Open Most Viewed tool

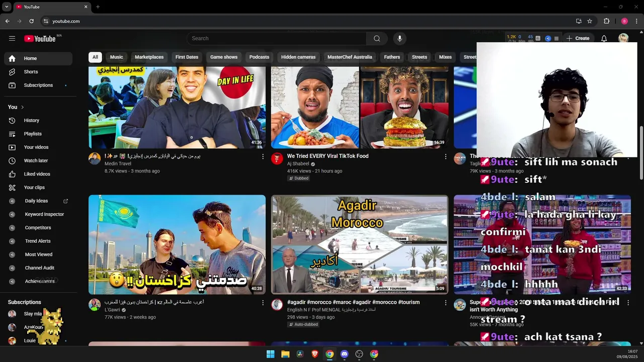38,254
